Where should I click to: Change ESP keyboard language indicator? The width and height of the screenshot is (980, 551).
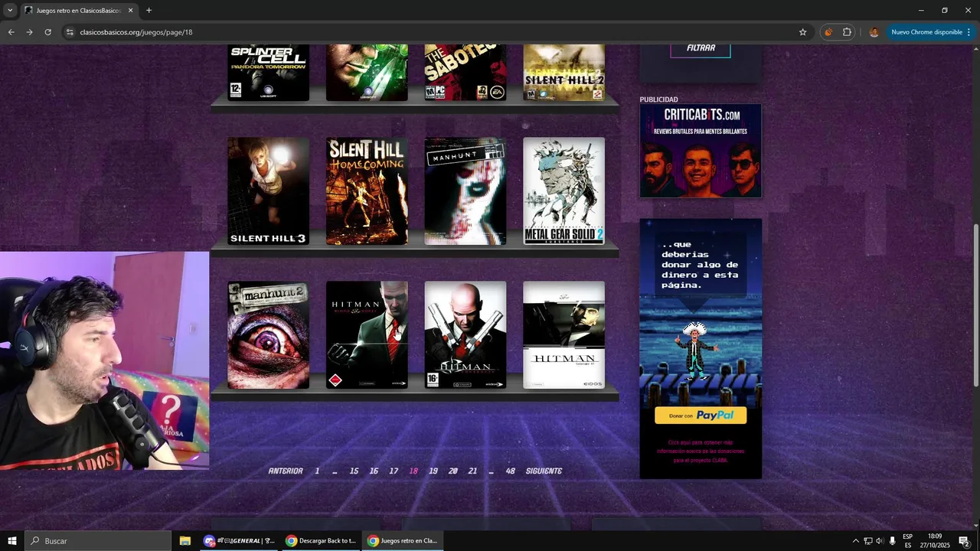tap(907, 541)
